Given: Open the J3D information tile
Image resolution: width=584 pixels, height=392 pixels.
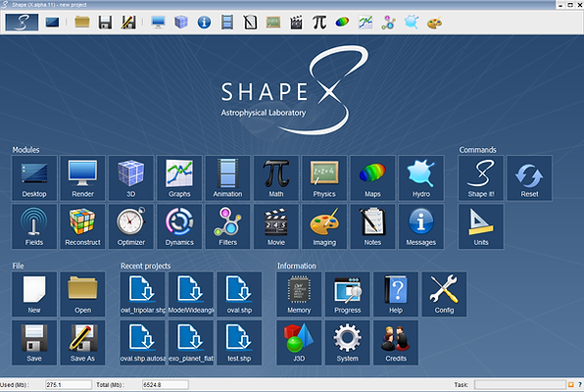Looking at the screenshot, I should [x=299, y=343].
